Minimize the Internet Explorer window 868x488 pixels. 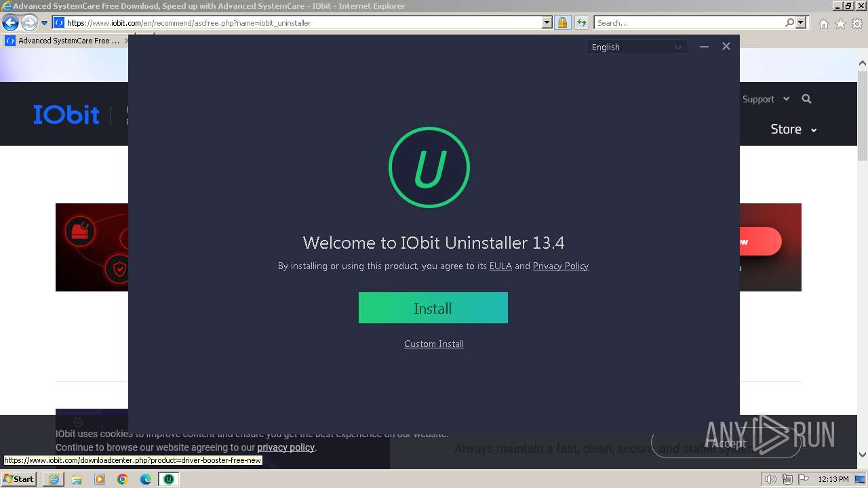click(x=837, y=5)
